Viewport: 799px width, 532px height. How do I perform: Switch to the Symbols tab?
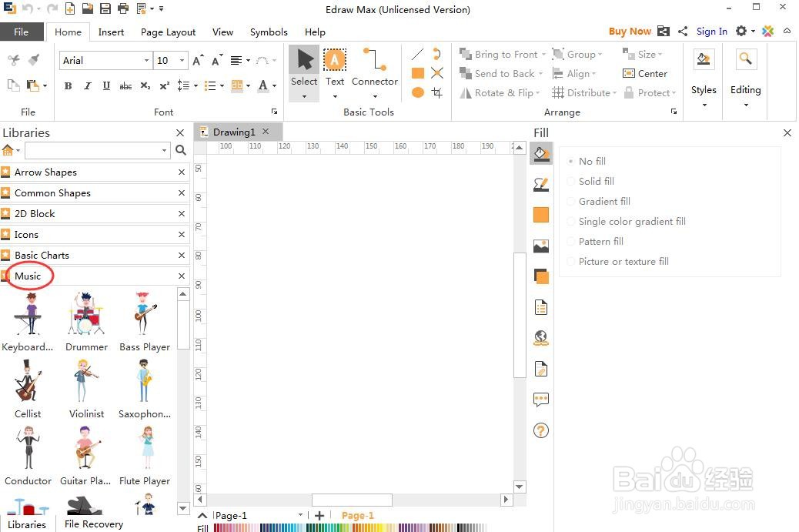coord(269,32)
